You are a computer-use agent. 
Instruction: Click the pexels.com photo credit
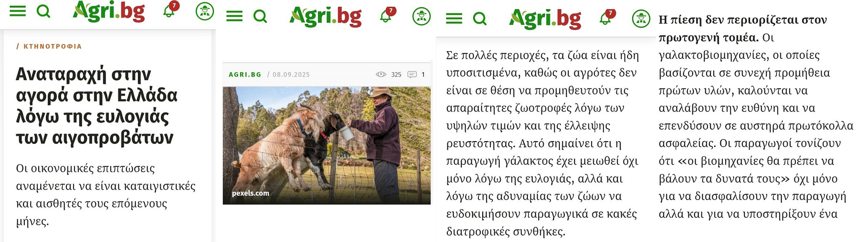pos(251,193)
